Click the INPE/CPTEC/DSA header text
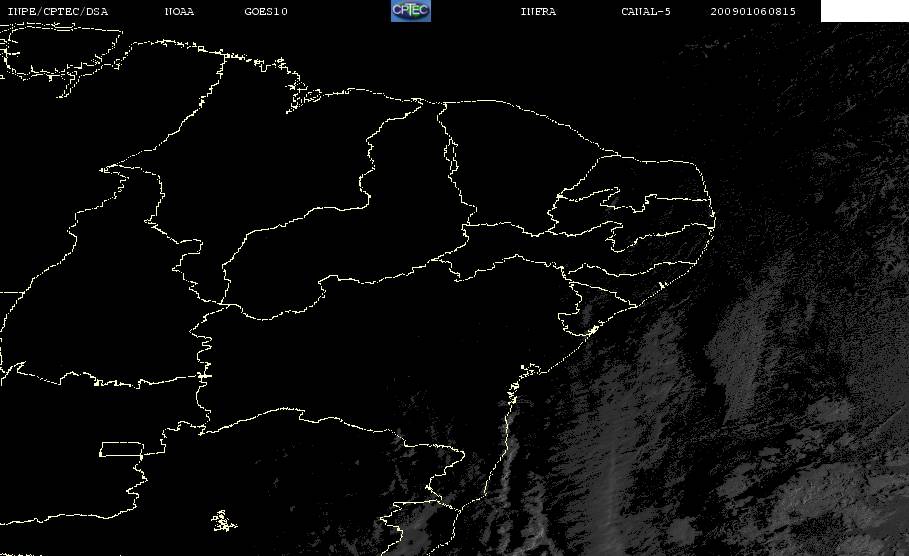 (x=57, y=12)
